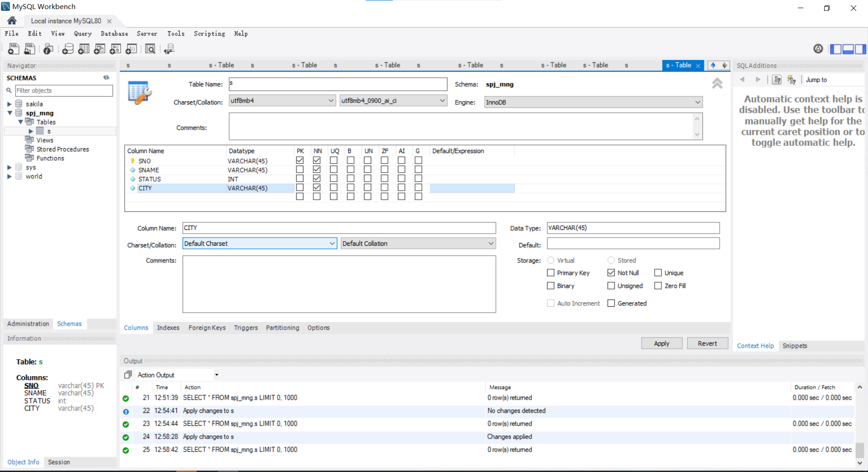
Task: Close the active s - Table tab
Action: click(x=698, y=65)
